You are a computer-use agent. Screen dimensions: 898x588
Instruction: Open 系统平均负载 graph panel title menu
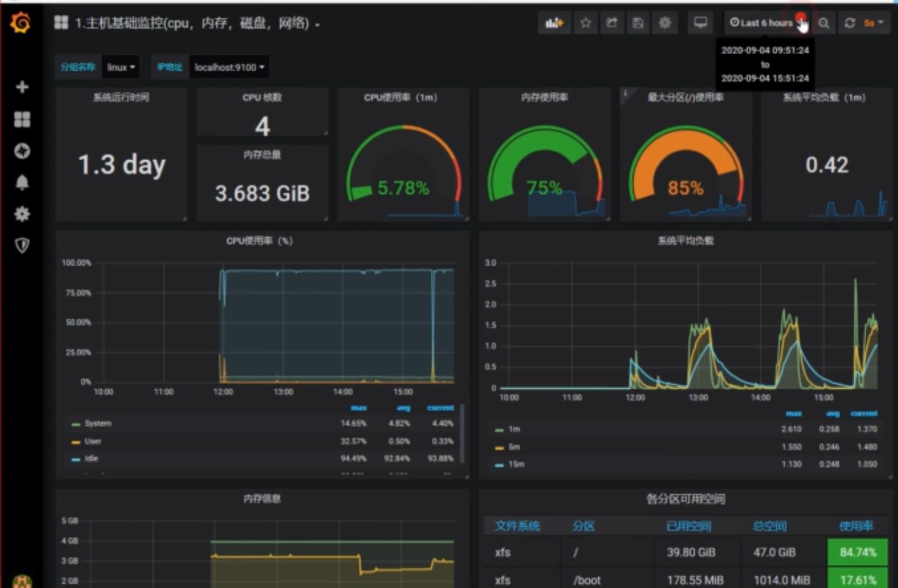tap(686, 240)
